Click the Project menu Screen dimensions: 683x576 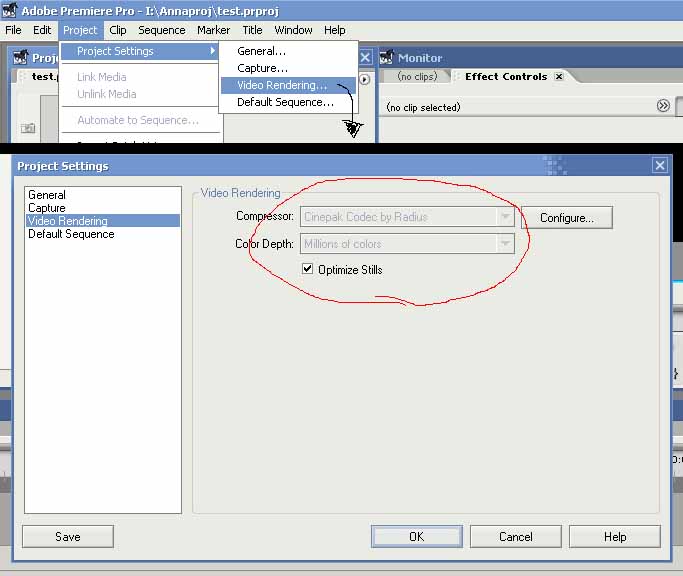click(x=80, y=30)
